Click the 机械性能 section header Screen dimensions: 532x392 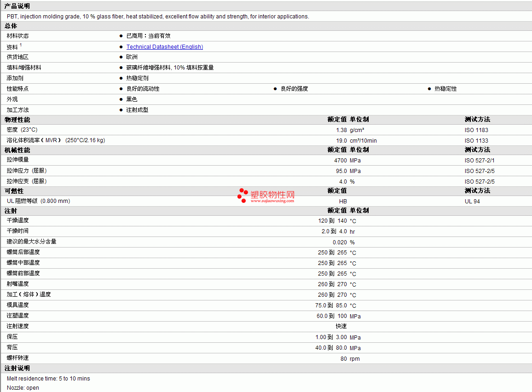tap(17, 150)
